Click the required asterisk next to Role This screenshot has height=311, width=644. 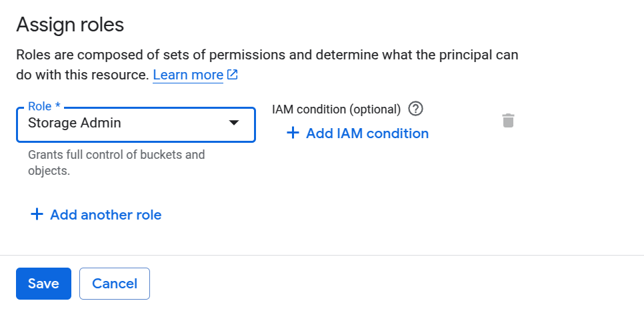pos(57,105)
